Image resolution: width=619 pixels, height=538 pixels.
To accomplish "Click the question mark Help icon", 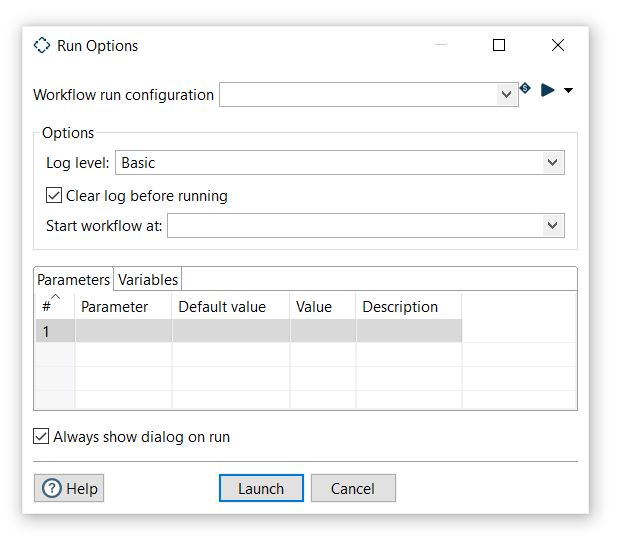I will click(51, 488).
